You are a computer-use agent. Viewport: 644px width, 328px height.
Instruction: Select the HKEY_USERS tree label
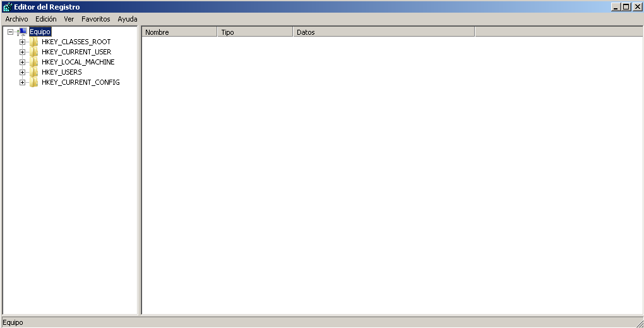click(61, 72)
